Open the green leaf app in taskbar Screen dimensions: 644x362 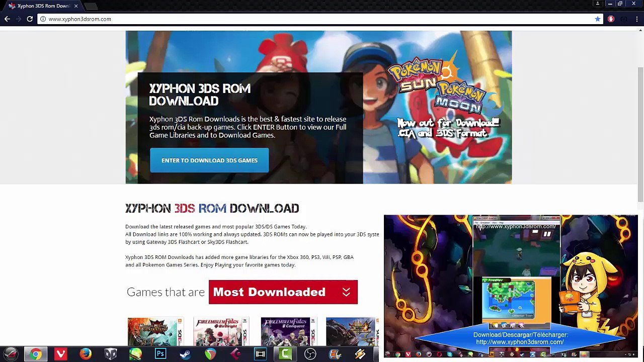[x=135, y=354]
